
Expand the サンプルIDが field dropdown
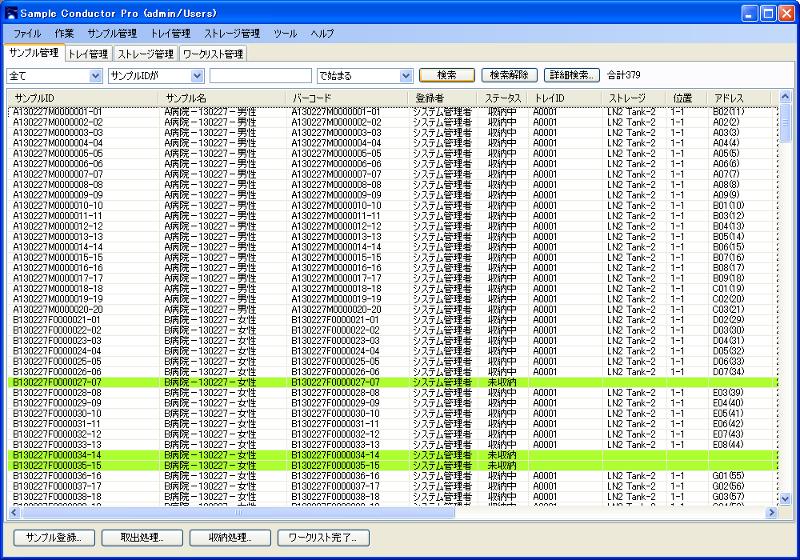[196, 75]
